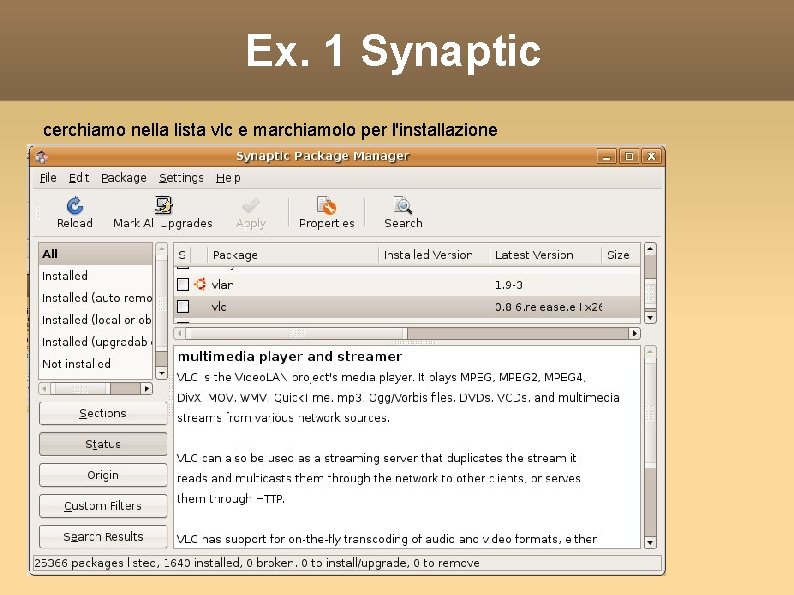Click the vlc latest version cell
794x595 pixels.
[x=548, y=307]
